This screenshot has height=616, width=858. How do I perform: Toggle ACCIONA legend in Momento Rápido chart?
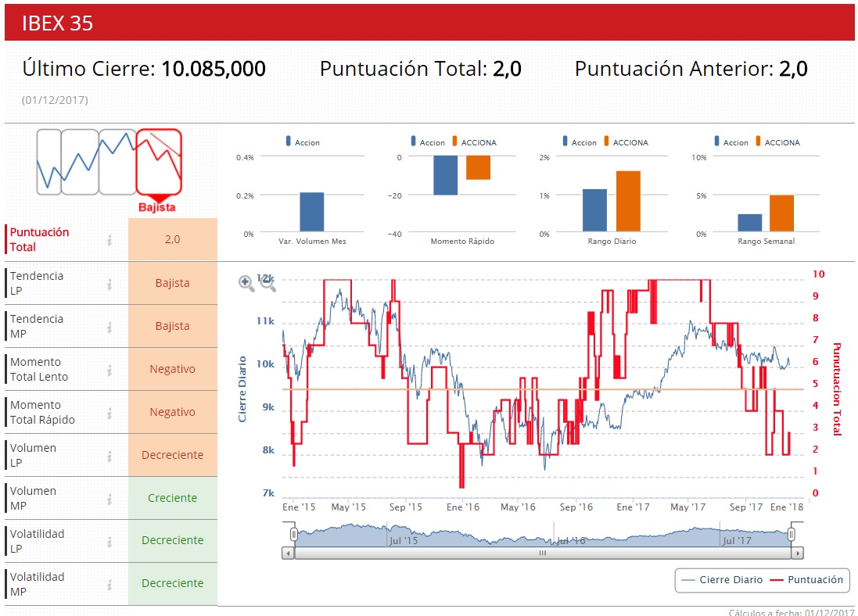tap(474, 141)
